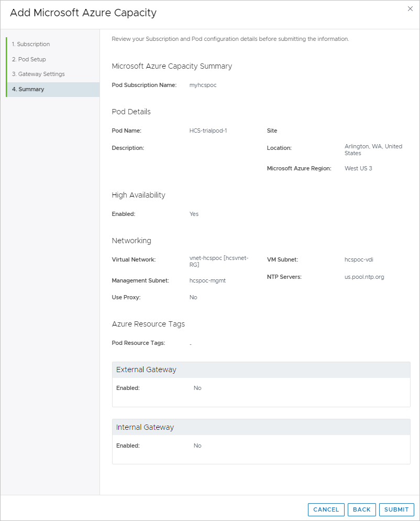Click the High Availability heading
The image size is (420, 521).
coord(138,195)
